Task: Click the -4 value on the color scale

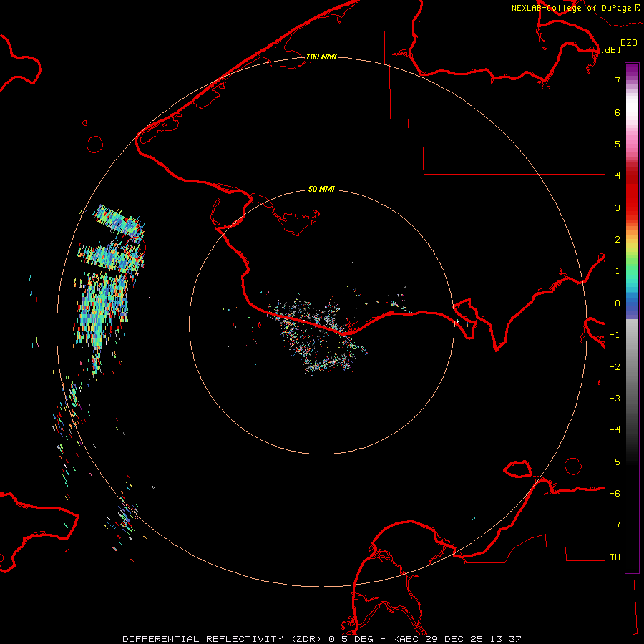Action: click(615, 430)
